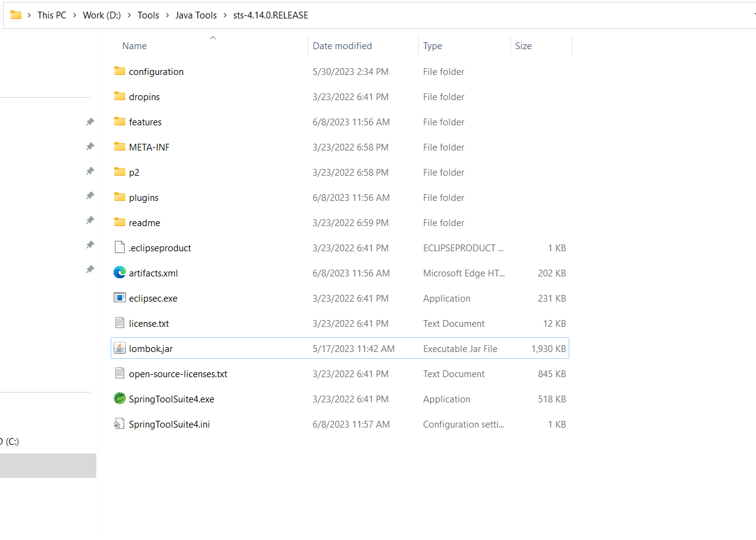Click the 845 KB size cell

(x=551, y=374)
